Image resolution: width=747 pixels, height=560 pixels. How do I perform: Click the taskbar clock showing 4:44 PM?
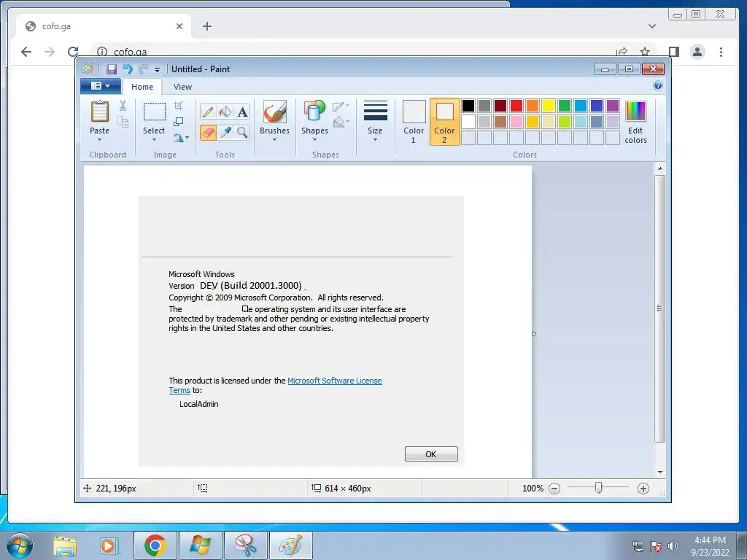pyautogui.click(x=710, y=545)
